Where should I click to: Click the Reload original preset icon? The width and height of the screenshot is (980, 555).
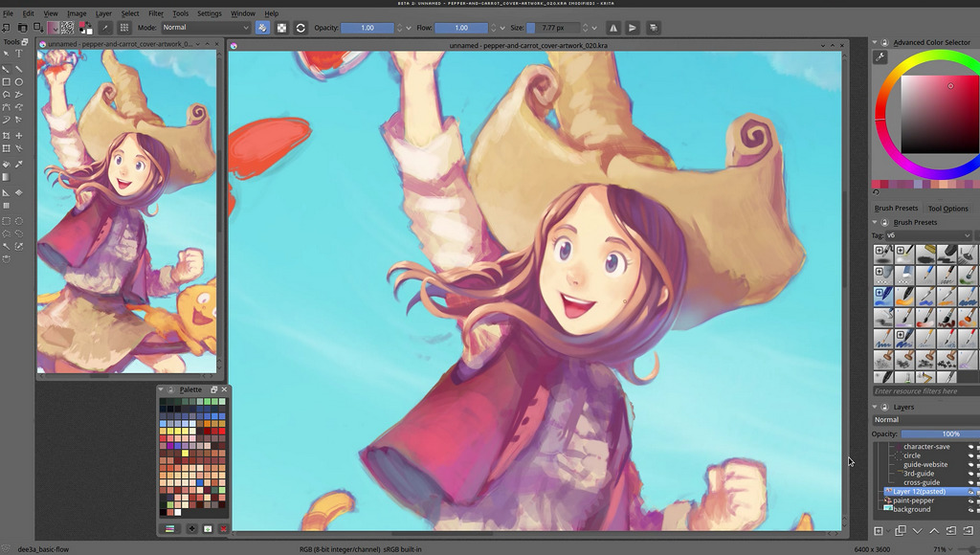tap(301, 28)
